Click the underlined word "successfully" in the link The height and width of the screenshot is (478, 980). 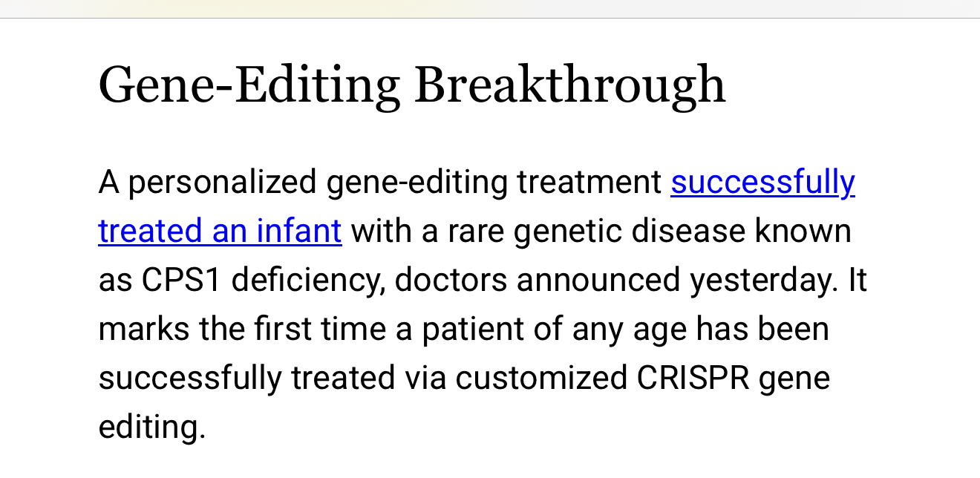click(762, 183)
